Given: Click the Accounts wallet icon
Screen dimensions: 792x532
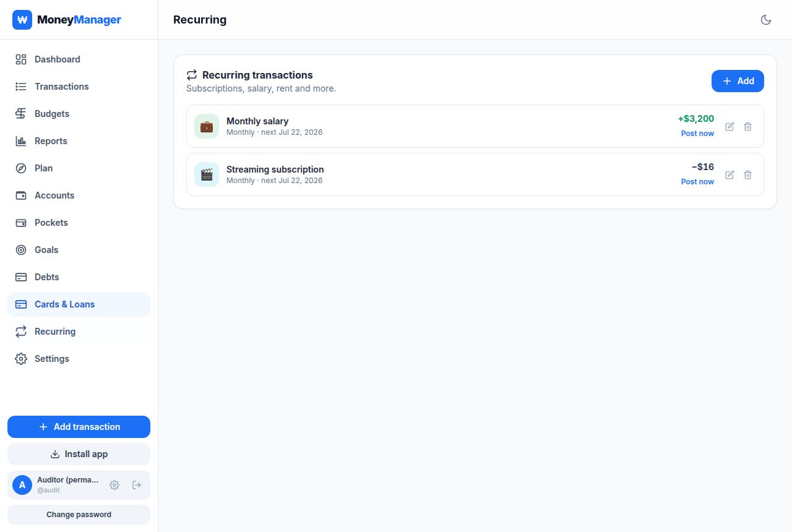Looking at the screenshot, I should pyautogui.click(x=21, y=195).
